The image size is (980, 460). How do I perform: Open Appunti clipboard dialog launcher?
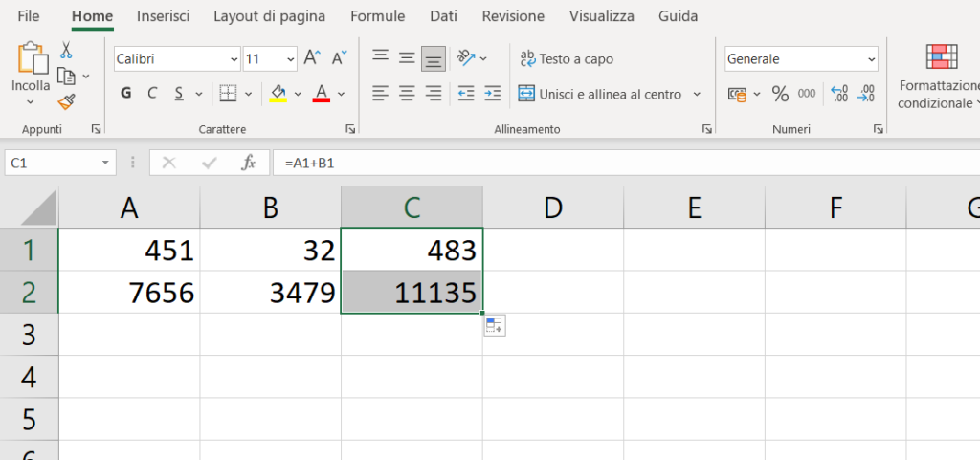(x=96, y=129)
